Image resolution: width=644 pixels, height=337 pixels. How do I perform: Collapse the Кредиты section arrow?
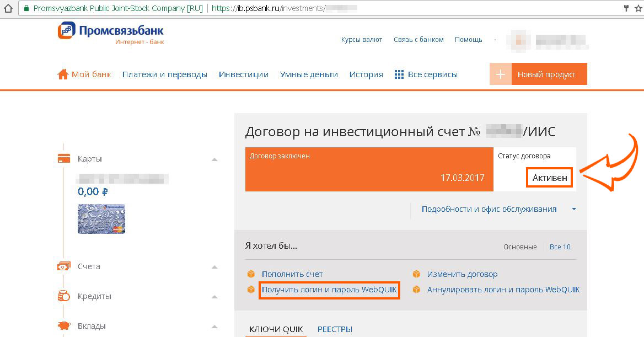click(214, 297)
